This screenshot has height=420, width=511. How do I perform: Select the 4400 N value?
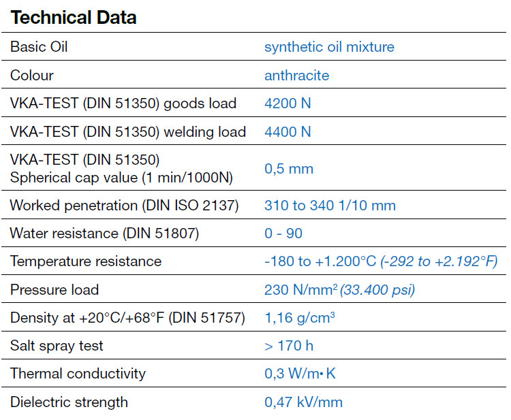[288, 132]
